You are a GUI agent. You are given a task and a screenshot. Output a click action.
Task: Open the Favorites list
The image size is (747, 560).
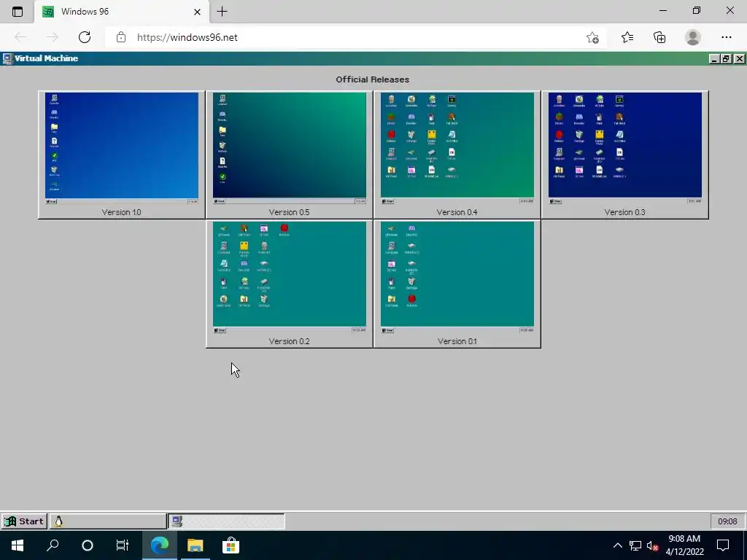point(627,37)
